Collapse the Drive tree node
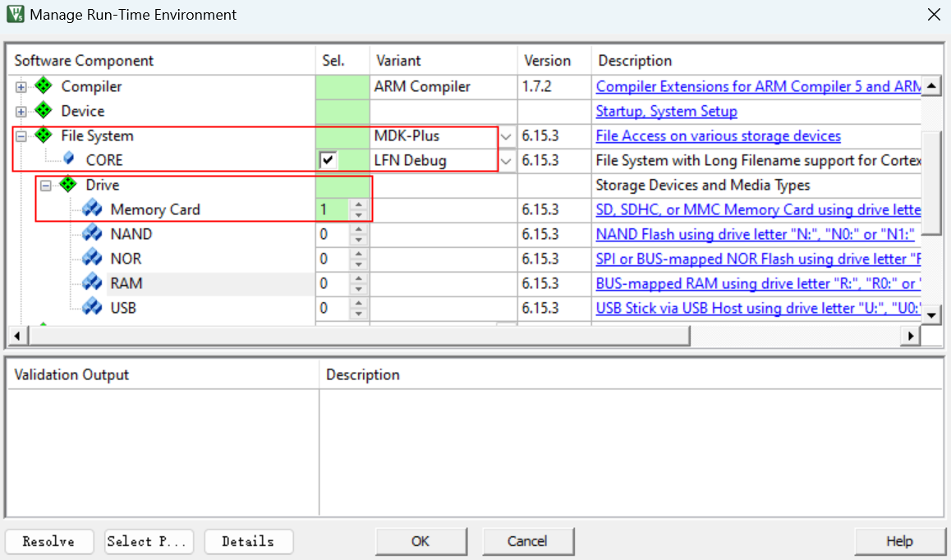This screenshot has width=951, height=560. click(46, 186)
